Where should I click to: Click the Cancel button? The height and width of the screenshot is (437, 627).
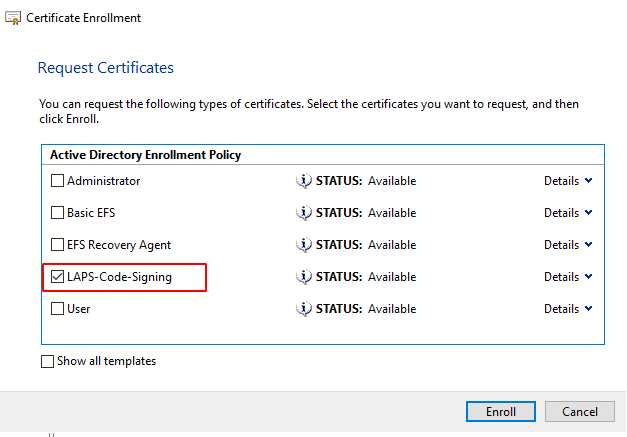[x=579, y=411]
